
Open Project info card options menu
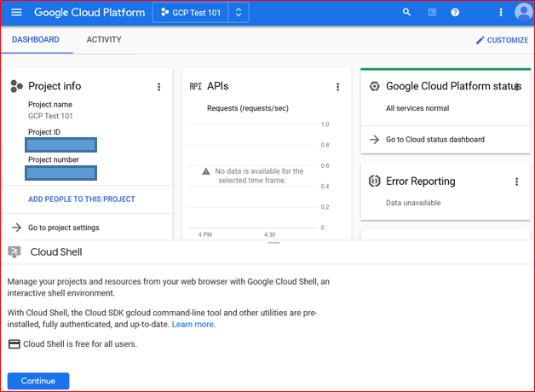(158, 87)
